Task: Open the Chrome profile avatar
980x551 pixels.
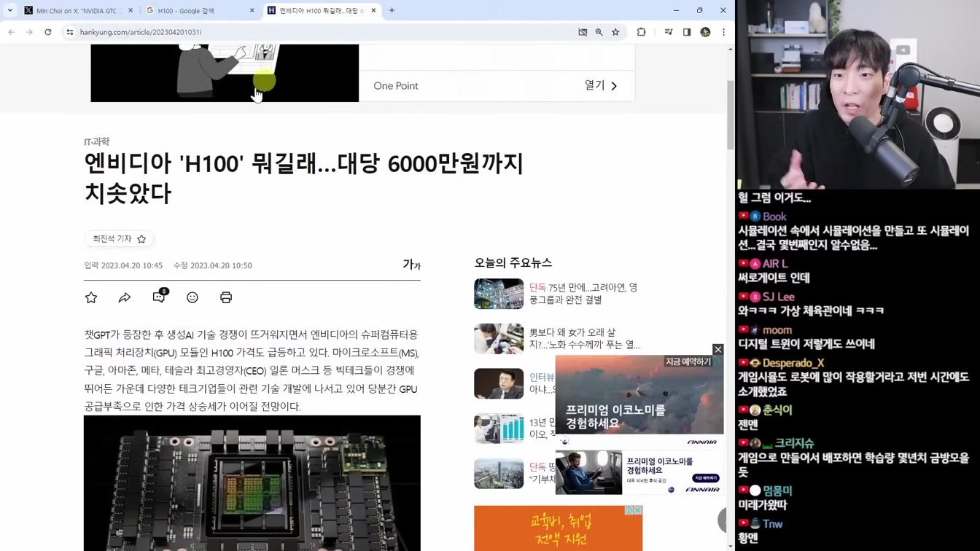Action: pos(705,32)
